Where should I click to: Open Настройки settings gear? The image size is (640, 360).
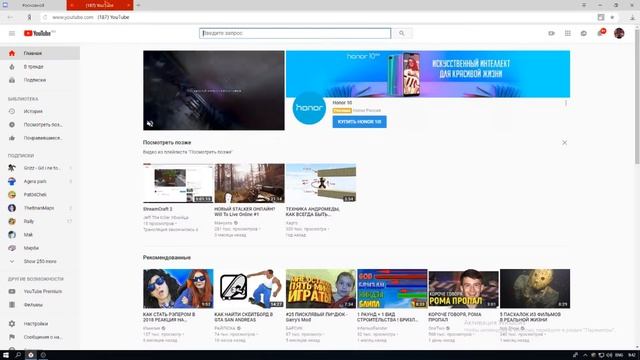tap(12, 324)
